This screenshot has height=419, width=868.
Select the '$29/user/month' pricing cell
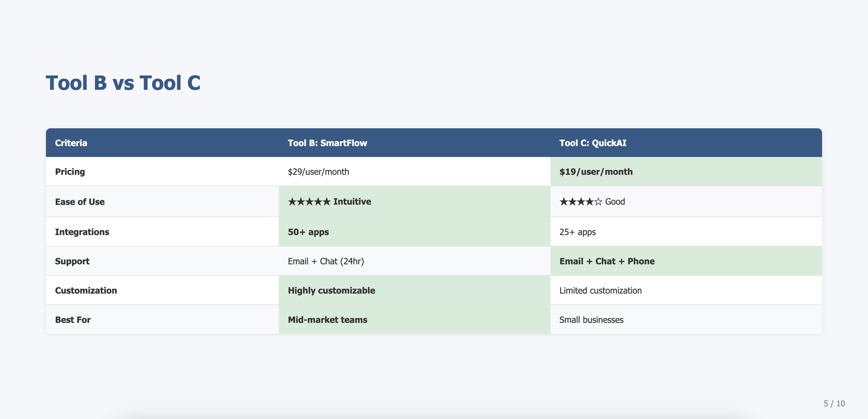tap(318, 172)
